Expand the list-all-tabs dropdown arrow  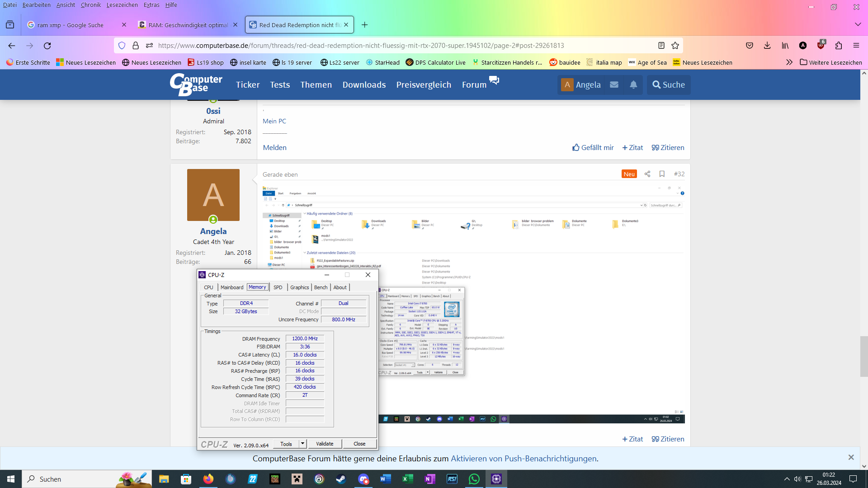[858, 24]
